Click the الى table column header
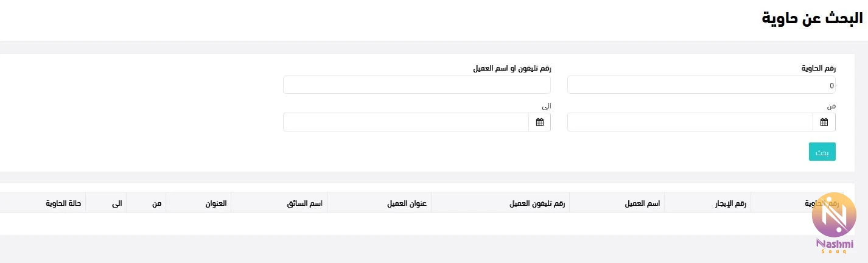 point(105,203)
